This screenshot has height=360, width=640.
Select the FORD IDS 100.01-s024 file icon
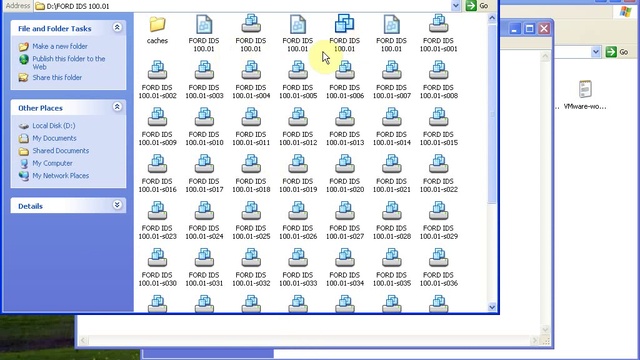pyautogui.click(x=204, y=211)
